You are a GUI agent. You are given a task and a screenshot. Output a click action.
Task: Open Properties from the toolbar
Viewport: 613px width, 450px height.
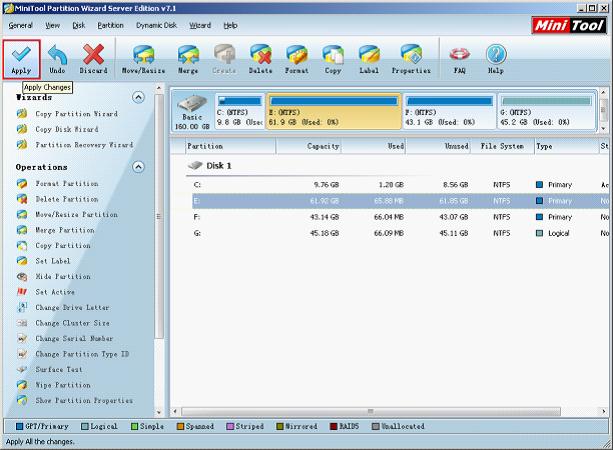click(411, 54)
